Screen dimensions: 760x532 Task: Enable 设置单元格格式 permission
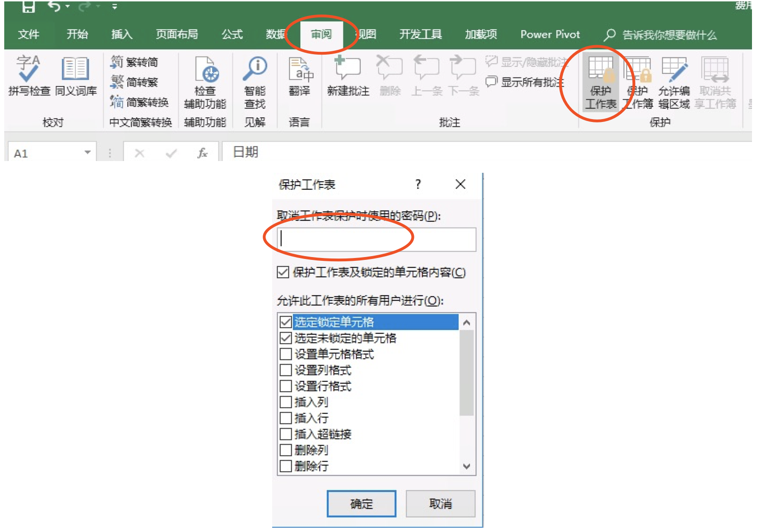tap(285, 354)
